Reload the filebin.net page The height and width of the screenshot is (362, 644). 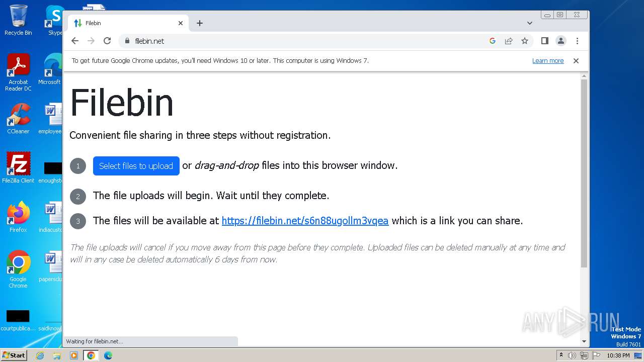click(x=107, y=41)
